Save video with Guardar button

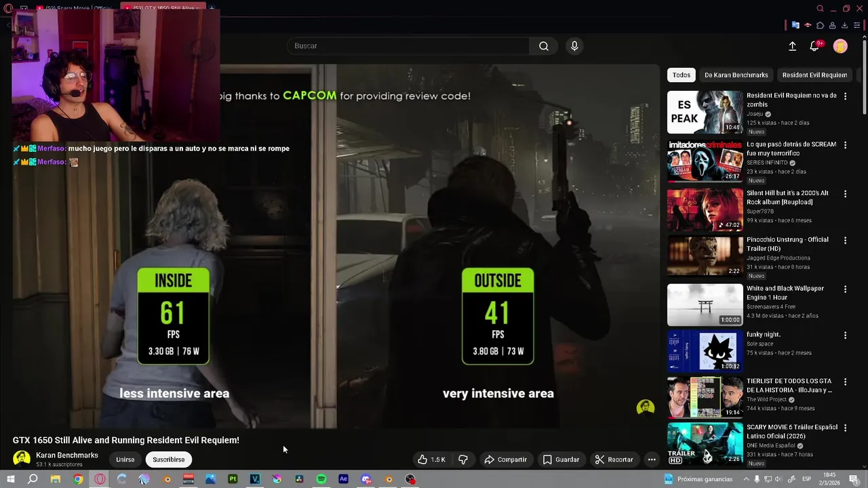(561, 460)
